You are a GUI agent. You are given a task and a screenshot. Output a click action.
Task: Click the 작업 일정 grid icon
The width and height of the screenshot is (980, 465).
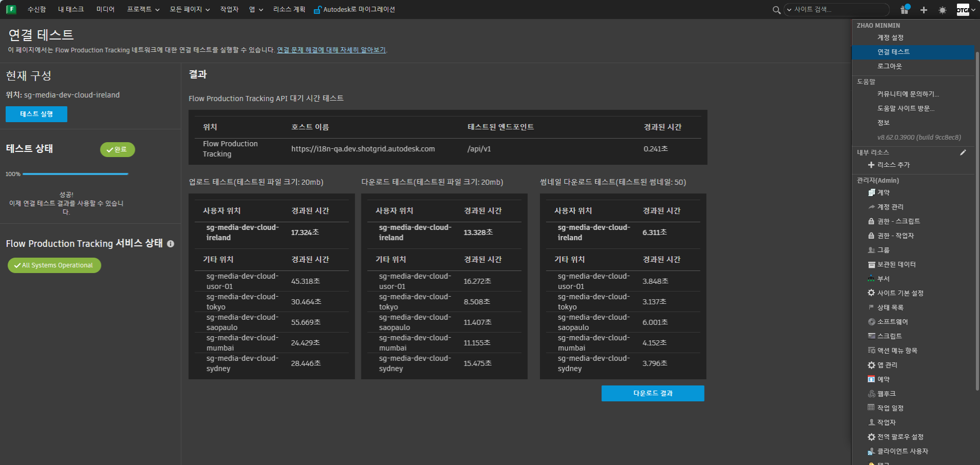click(871, 408)
